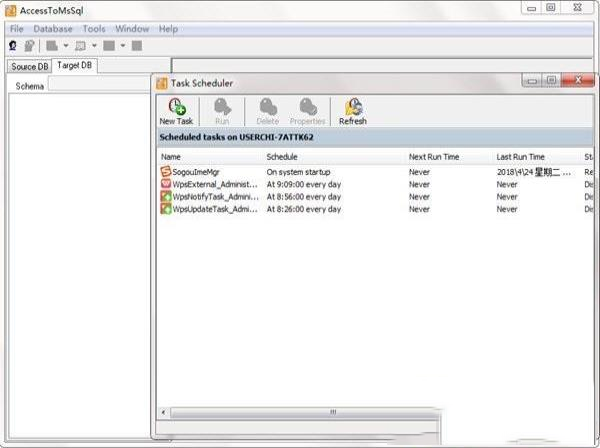Switch to the Target DB tab
Screen dimensions: 600x448
[x=75, y=65]
